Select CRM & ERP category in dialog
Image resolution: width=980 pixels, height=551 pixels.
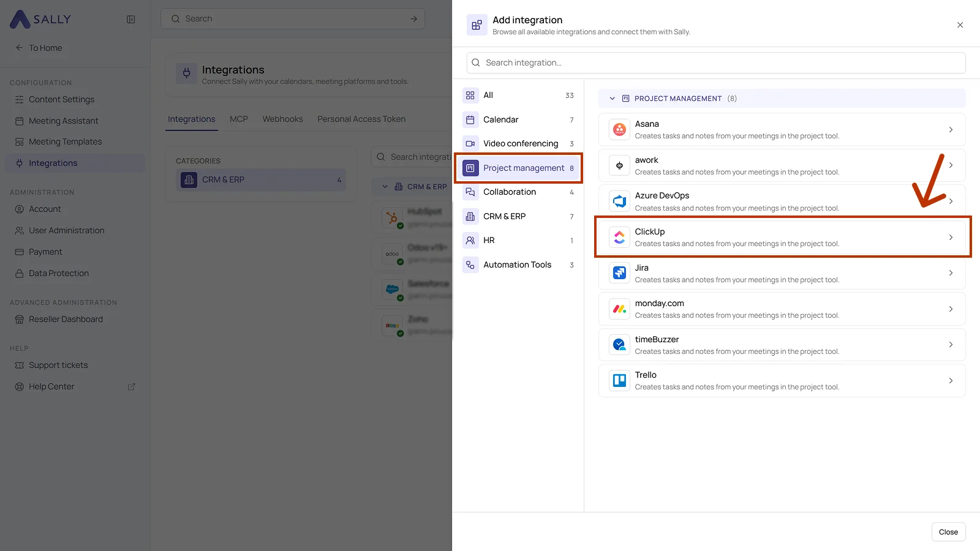[x=519, y=216]
